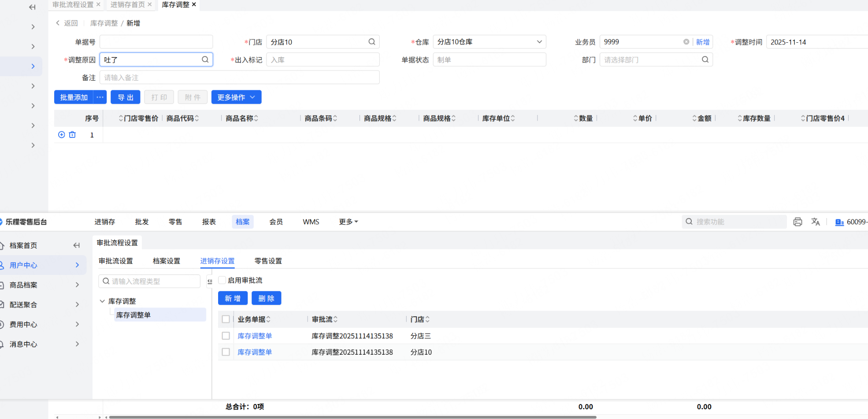
Task: Click the search icon in 门店 field
Action: (372, 42)
